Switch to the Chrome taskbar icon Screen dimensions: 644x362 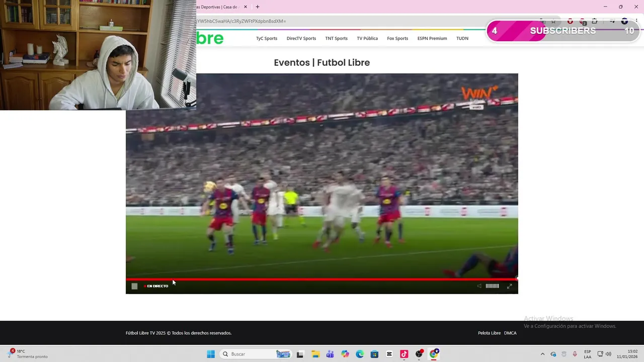tap(434, 354)
